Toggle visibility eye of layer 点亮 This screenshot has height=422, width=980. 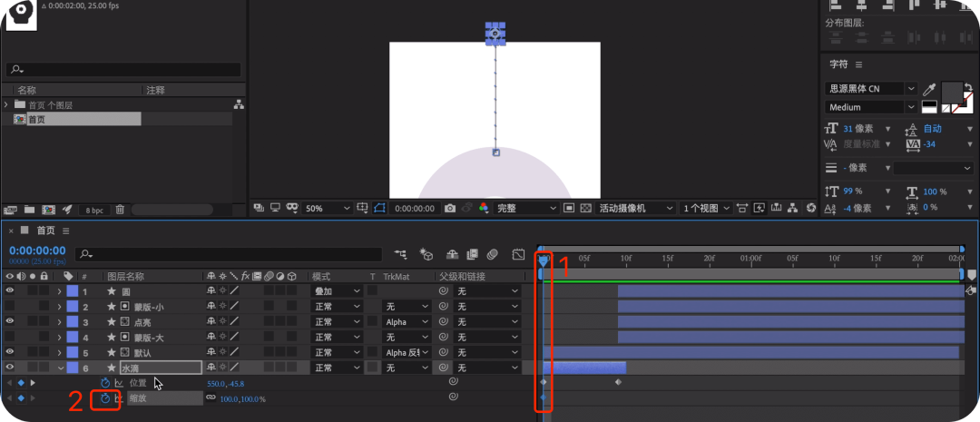tap(9, 321)
